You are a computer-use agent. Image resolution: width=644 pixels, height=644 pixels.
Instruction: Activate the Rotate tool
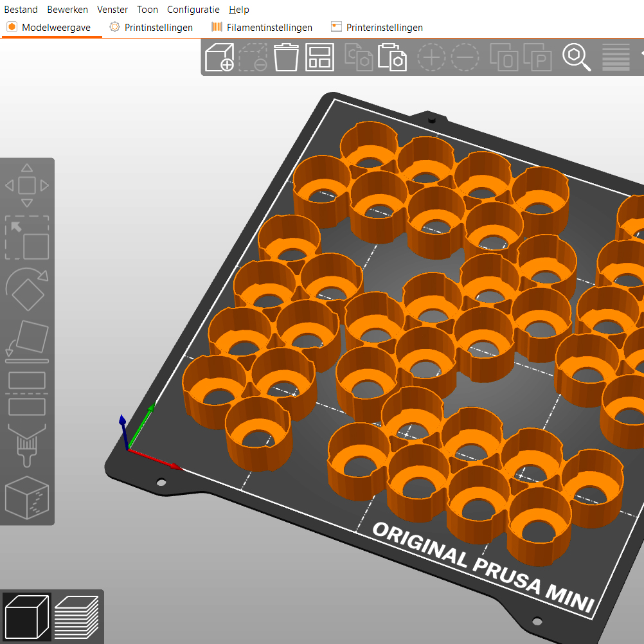(x=27, y=289)
